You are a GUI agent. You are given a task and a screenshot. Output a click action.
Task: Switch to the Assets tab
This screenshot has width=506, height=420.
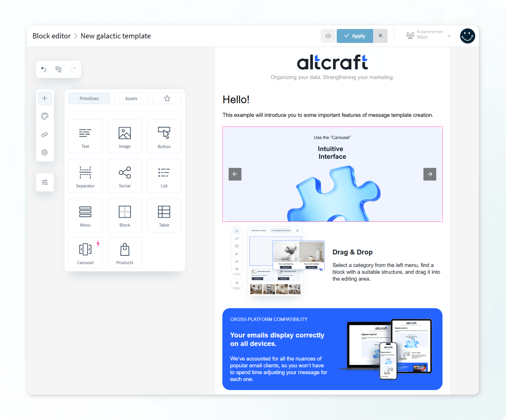pos(131,98)
